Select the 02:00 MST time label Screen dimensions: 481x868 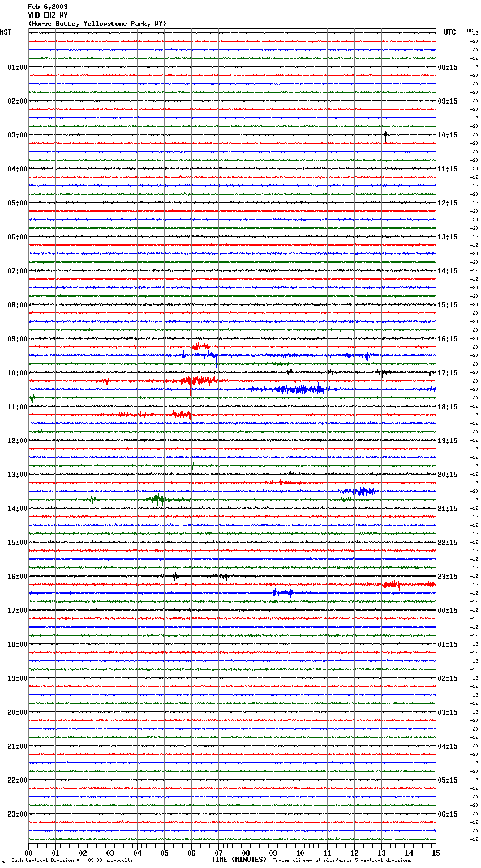(18, 101)
